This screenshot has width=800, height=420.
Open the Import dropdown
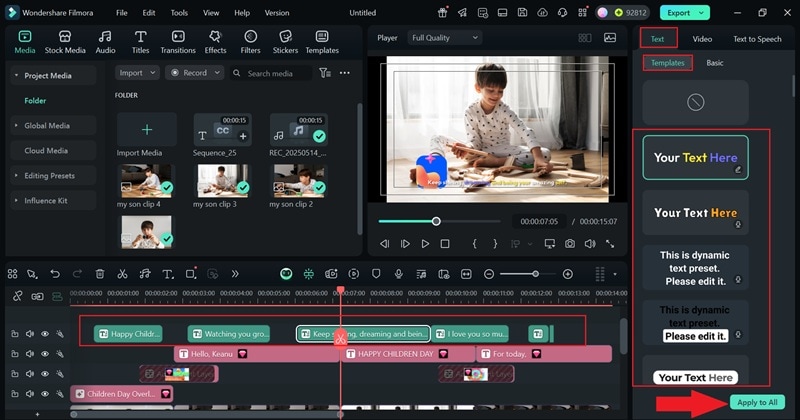(x=137, y=73)
